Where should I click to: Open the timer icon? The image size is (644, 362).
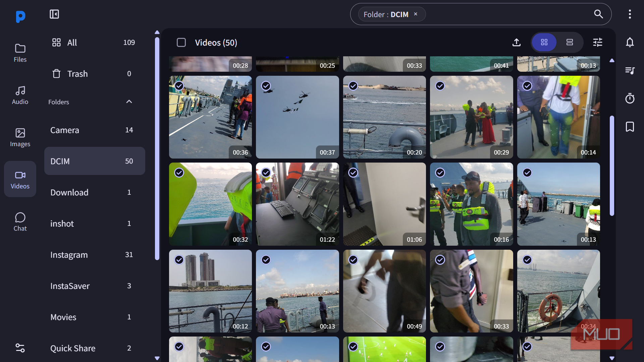tap(630, 99)
